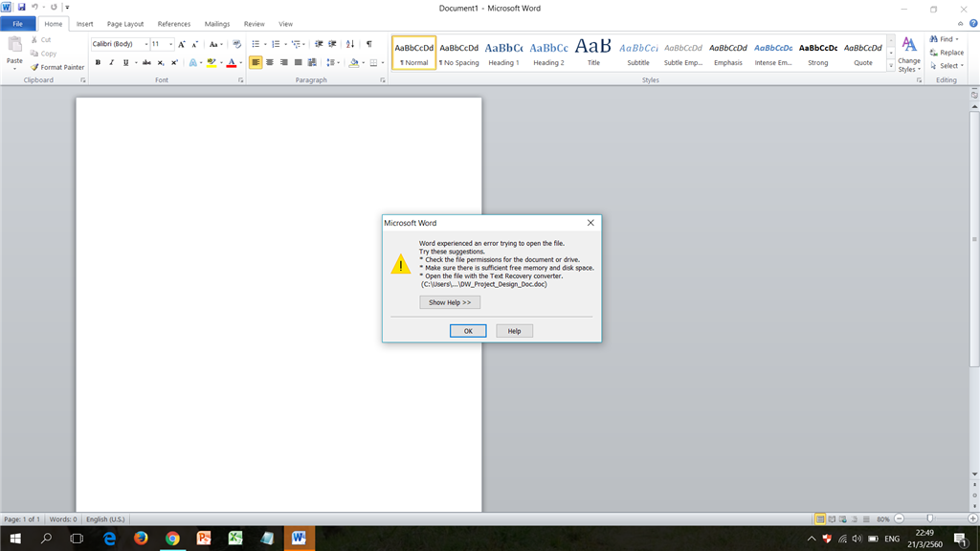This screenshot has height=551, width=980.
Task: Open the Font dialog launcher
Action: [240, 80]
